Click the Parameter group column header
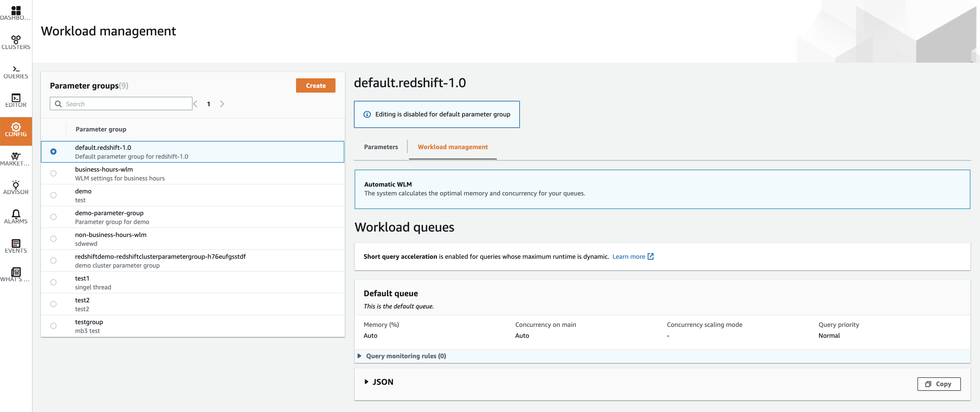The width and height of the screenshot is (980, 412). coord(101,129)
